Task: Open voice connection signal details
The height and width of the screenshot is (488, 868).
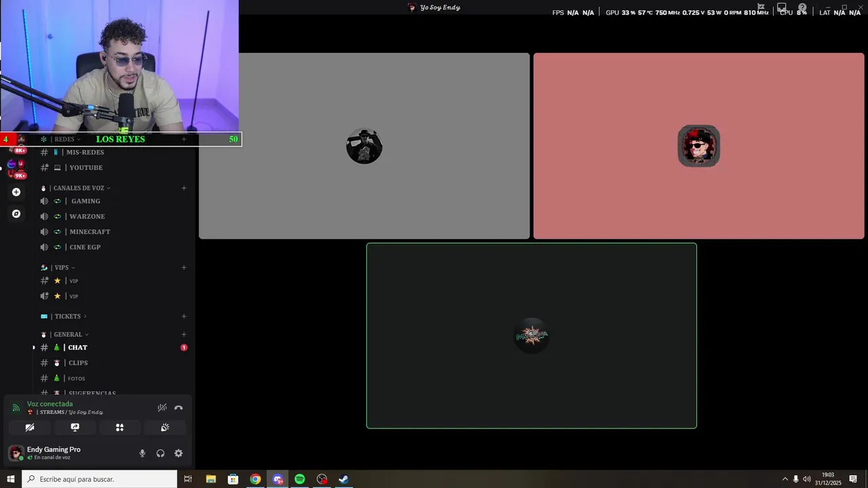Action: click(x=16, y=407)
